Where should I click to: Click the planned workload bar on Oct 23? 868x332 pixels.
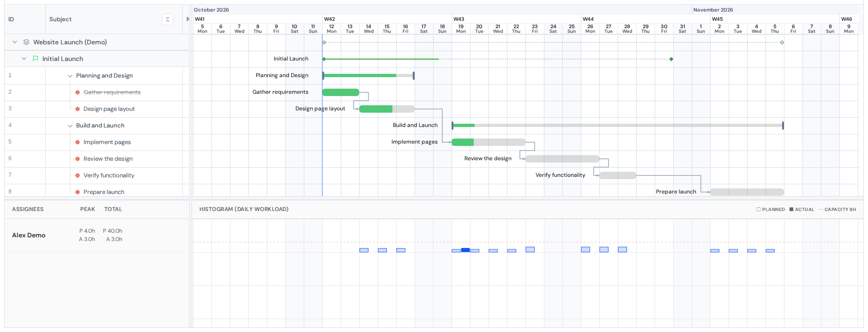530,249
